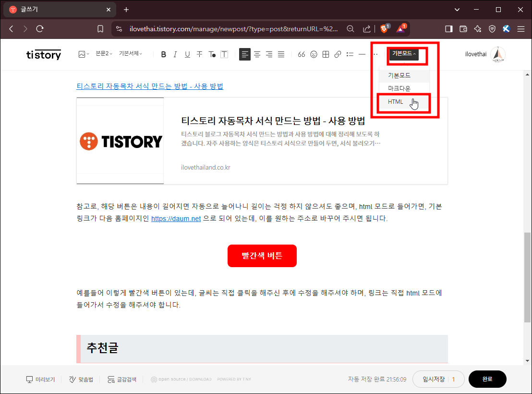The width and height of the screenshot is (532, 394).
Task: Open the 본문2 paragraph style dropdown
Action: pos(103,54)
